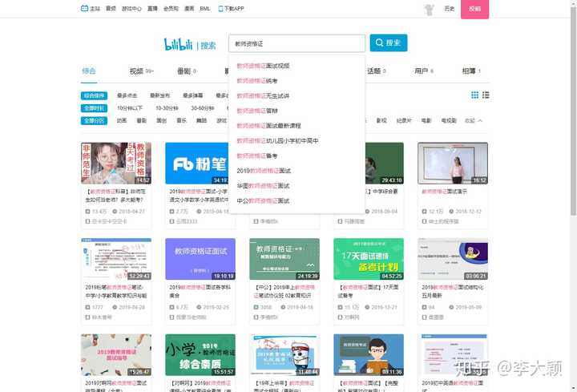Open the thumbnail with duration 24:19:39
This screenshot has height=392, width=577.
coord(284,259)
